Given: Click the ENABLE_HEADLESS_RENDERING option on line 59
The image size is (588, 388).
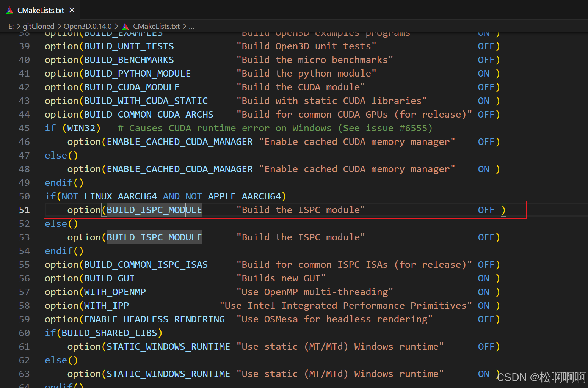Looking at the screenshot, I should click(154, 319).
